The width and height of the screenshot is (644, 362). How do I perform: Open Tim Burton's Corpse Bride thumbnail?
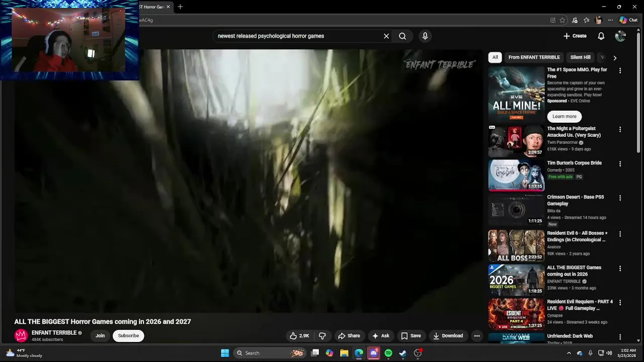coord(516,175)
